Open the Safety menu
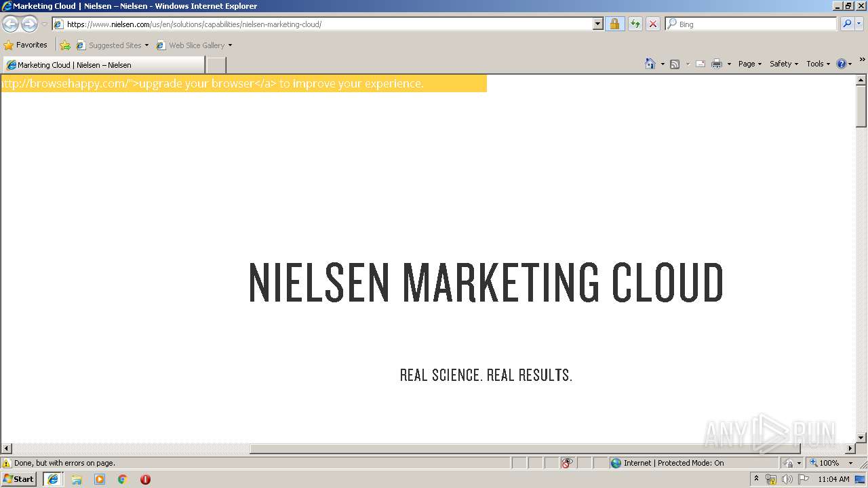The width and height of the screenshot is (868, 488). tap(784, 64)
